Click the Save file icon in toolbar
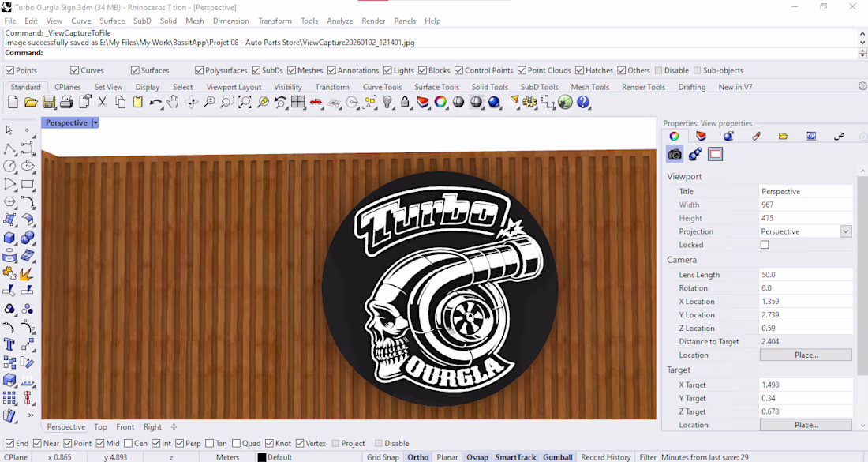 point(49,103)
